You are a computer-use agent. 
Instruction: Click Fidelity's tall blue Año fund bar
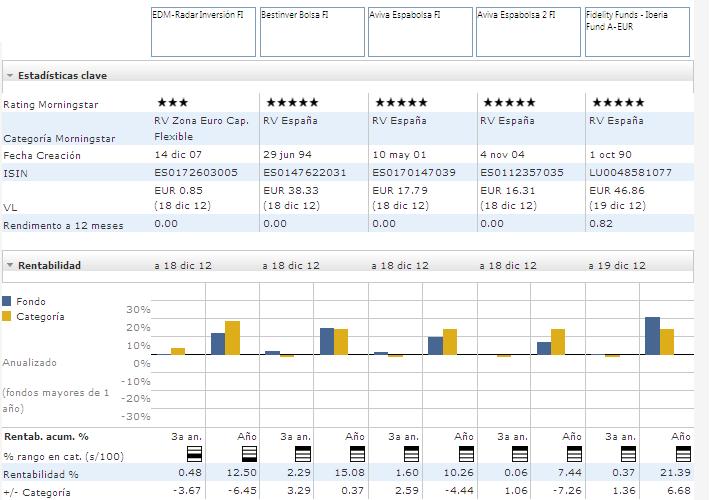653,336
